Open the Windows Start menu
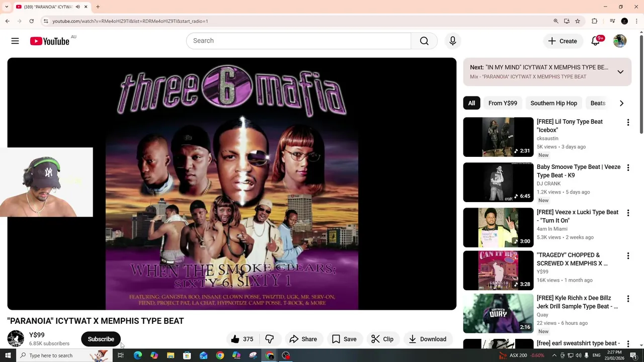The width and height of the screenshot is (644, 362). click(8, 355)
